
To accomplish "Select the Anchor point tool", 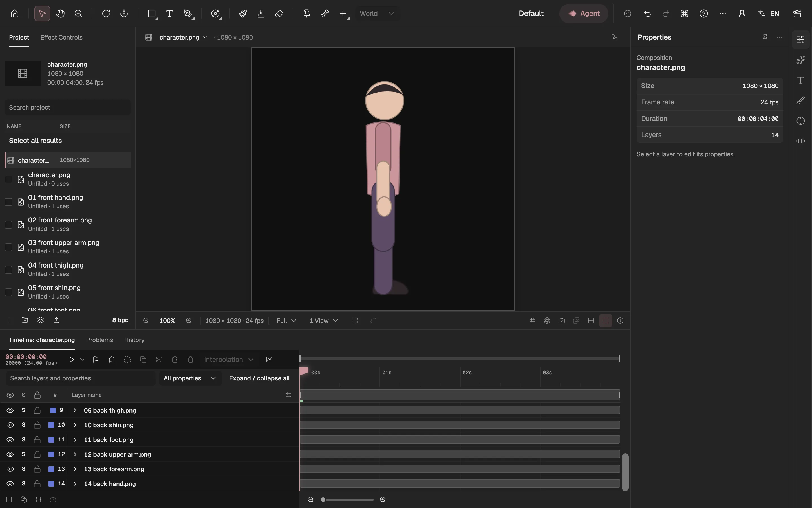I will coord(124,14).
